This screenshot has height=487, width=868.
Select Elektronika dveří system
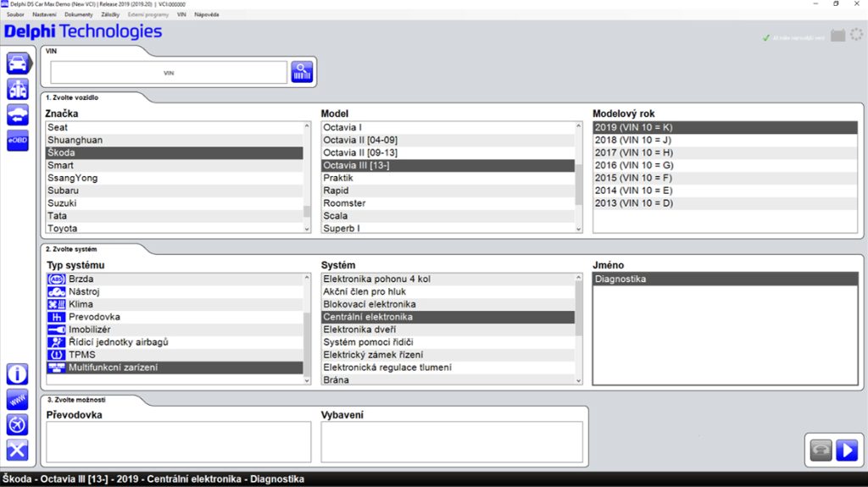click(x=448, y=329)
